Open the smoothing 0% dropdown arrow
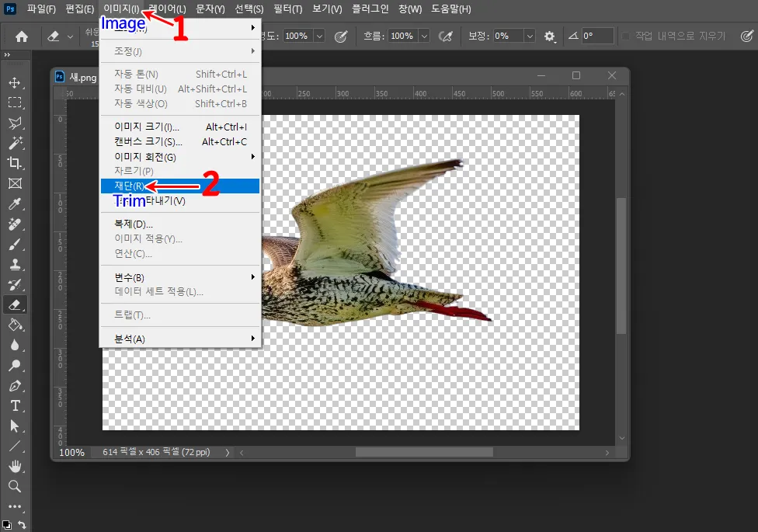This screenshot has height=532, width=758. [x=530, y=37]
